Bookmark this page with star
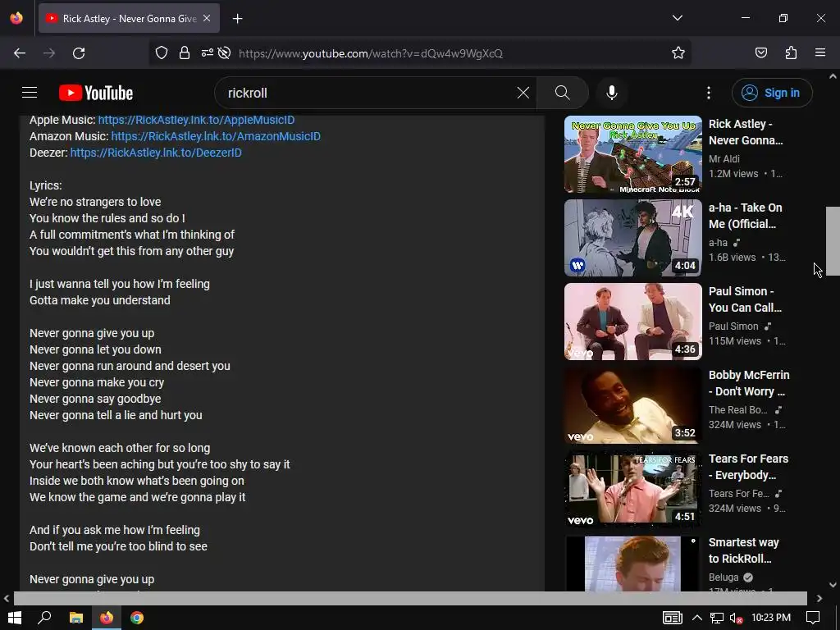Image resolution: width=840 pixels, height=630 pixels. 678,53
